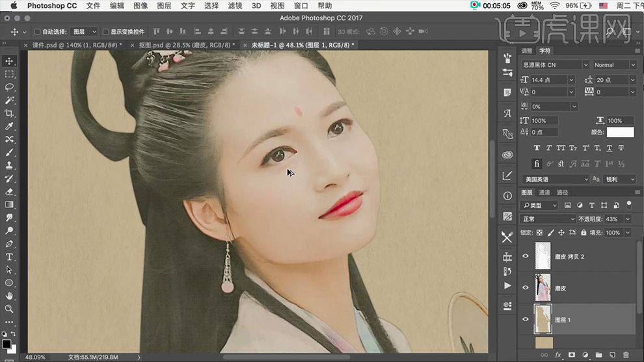
Task: Toggle lock position
Action: click(x=561, y=233)
